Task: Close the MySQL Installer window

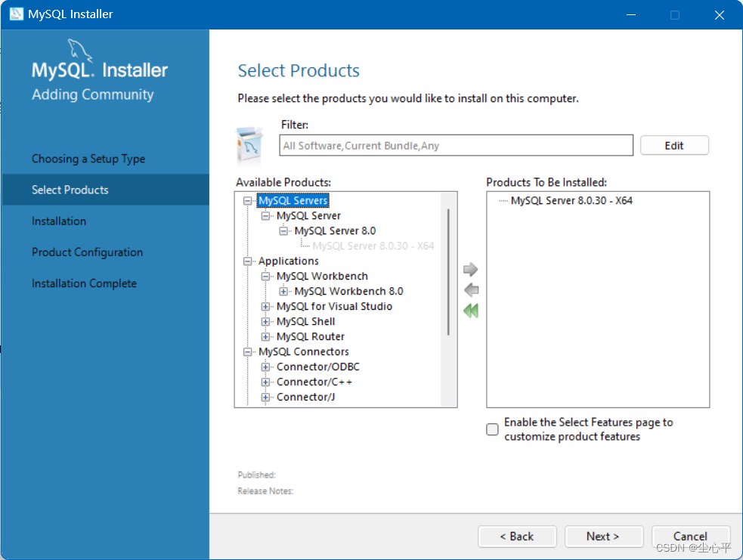Action: (x=720, y=14)
